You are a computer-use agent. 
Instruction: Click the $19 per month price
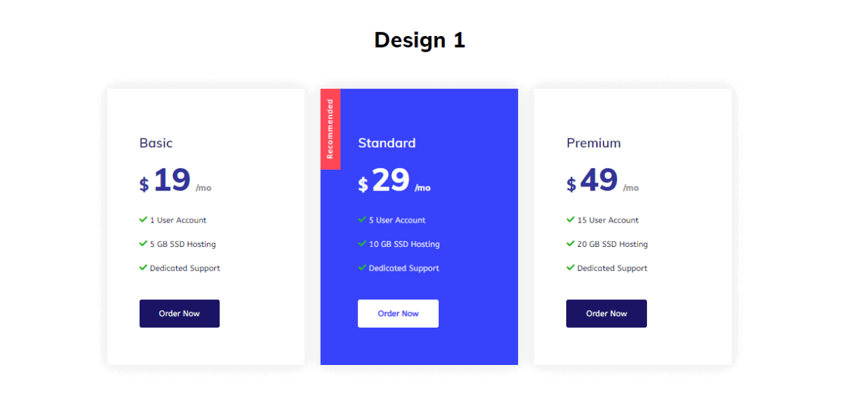pyautogui.click(x=176, y=181)
